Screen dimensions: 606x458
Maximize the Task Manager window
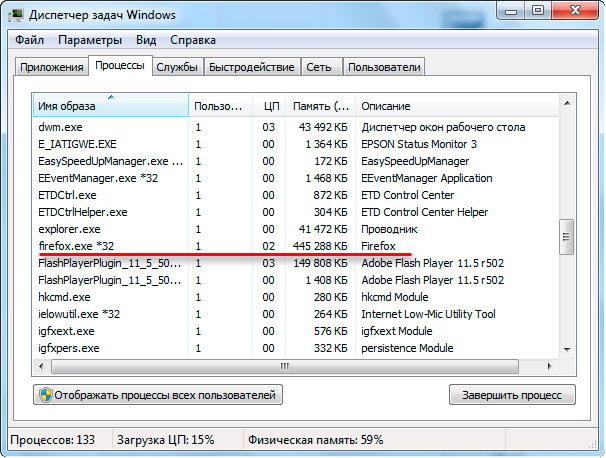click(x=538, y=10)
